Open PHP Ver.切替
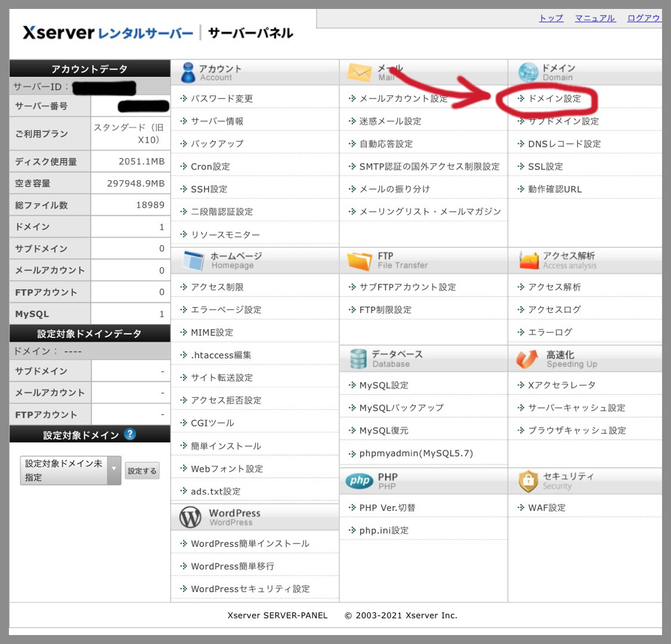671x644 pixels. [x=387, y=508]
